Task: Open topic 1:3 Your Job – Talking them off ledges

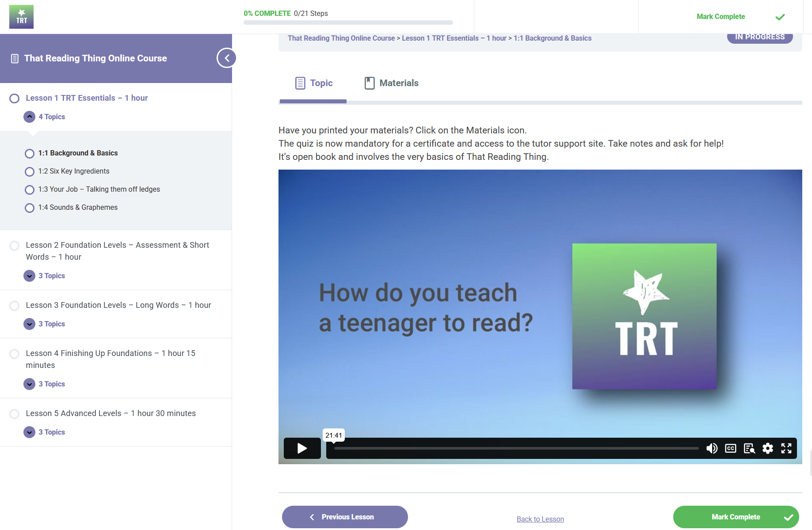Action: [99, 189]
